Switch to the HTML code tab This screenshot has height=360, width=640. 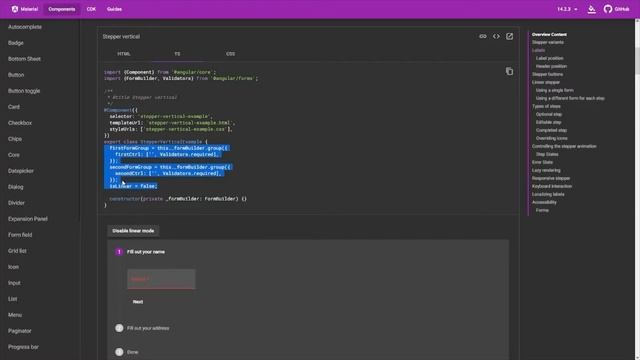click(x=124, y=54)
